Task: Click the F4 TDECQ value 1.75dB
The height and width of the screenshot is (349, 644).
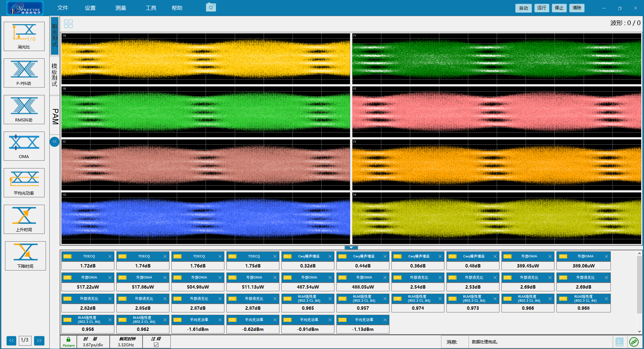Action: coord(253,266)
